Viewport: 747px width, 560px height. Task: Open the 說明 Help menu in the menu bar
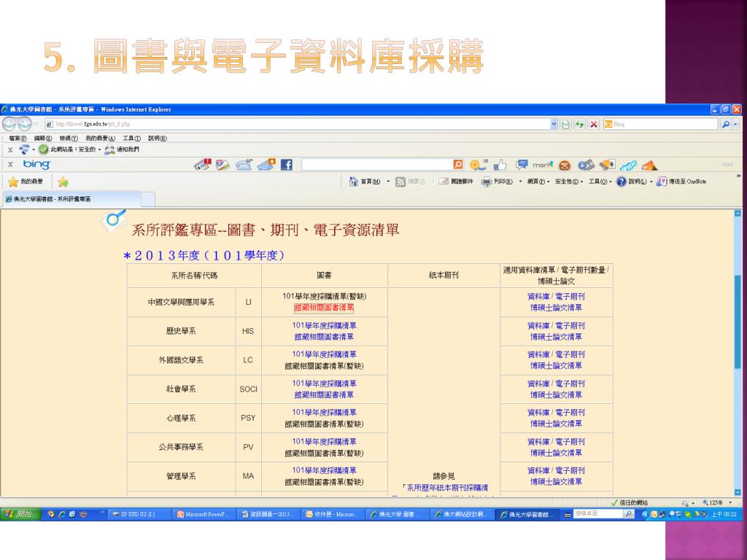[158, 138]
